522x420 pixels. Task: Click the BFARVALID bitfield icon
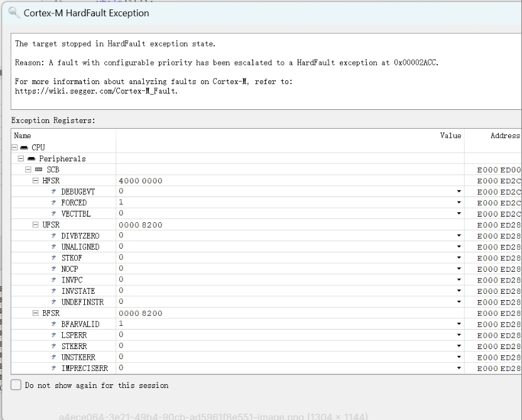click(x=54, y=324)
